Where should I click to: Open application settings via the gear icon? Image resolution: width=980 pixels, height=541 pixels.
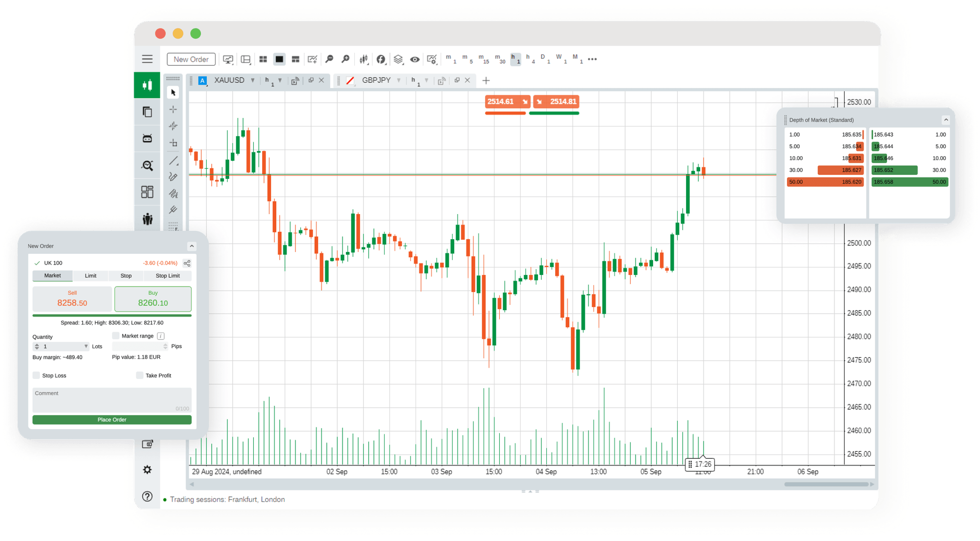(147, 469)
